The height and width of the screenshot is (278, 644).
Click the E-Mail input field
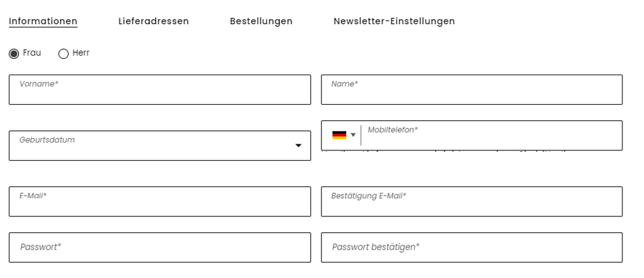pos(160,201)
